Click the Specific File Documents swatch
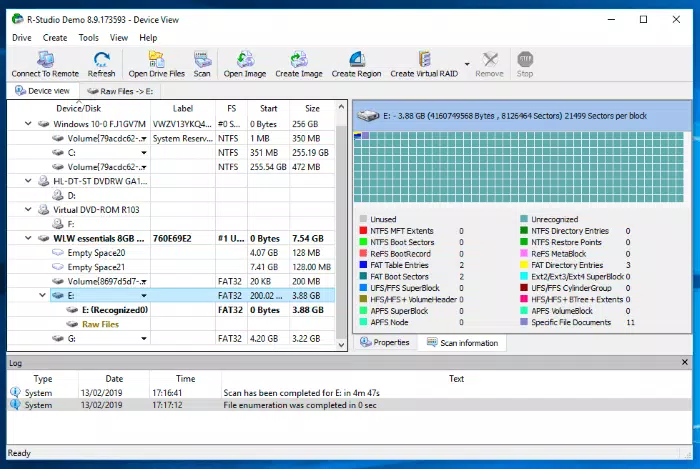 (x=524, y=322)
